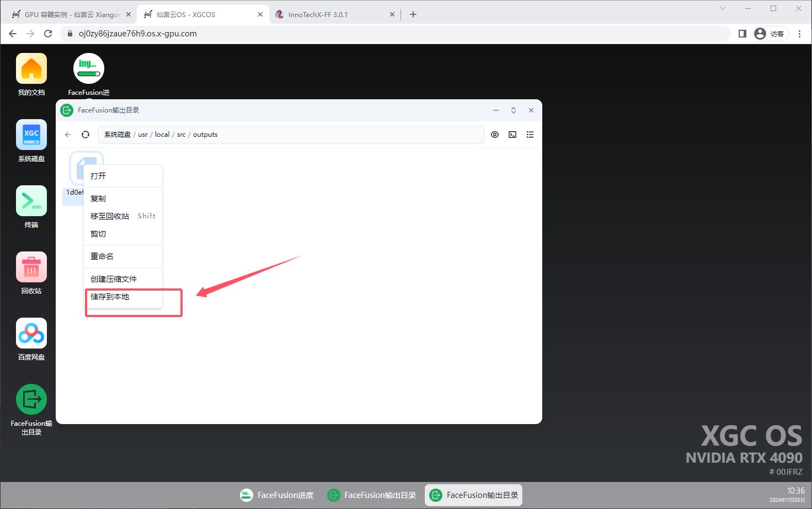Image resolution: width=812 pixels, height=509 pixels.
Task: Click local in the path breadcrumb
Action: (162, 135)
